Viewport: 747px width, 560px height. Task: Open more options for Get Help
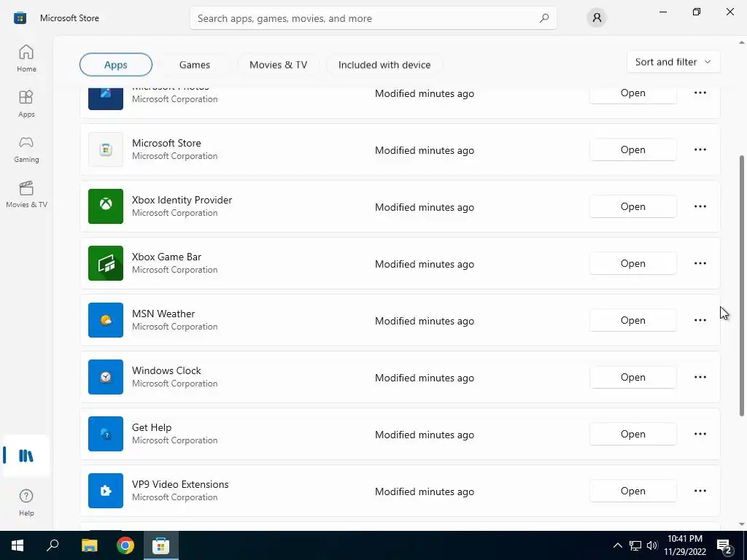point(700,434)
